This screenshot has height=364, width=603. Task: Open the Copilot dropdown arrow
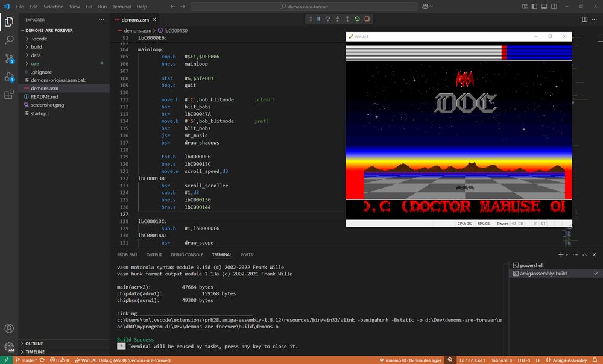click(x=432, y=7)
